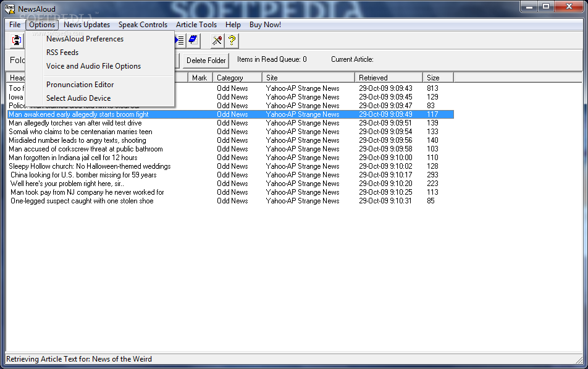Select 'Man accused of corkscrew threat at public bathroom'

tap(230, 149)
